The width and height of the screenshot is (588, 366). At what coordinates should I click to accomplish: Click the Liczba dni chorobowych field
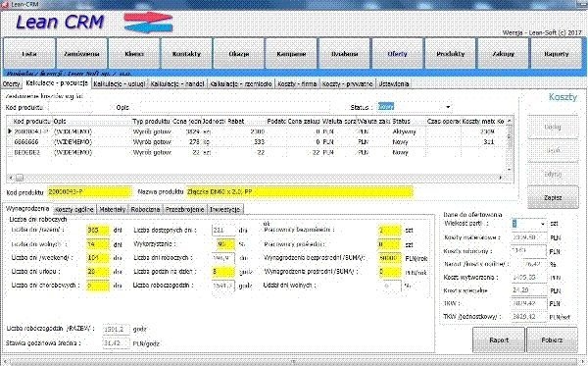click(x=98, y=286)
